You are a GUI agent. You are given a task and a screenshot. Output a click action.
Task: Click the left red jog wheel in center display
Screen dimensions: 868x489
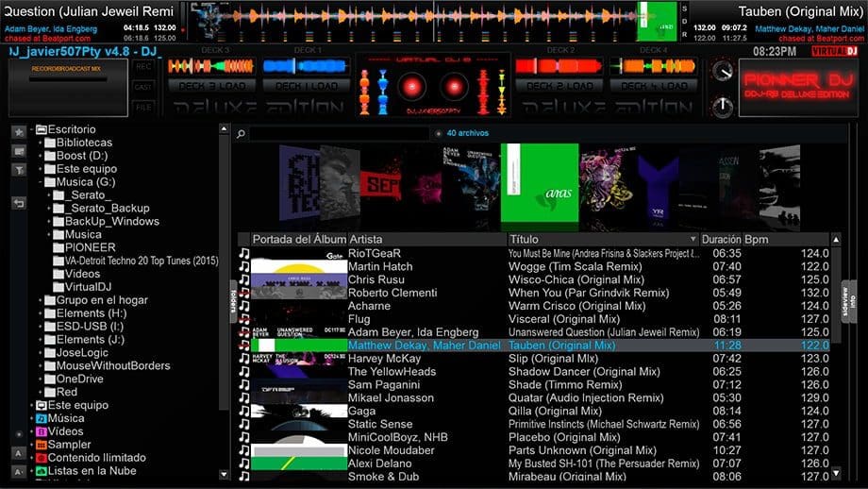(412, 87)
